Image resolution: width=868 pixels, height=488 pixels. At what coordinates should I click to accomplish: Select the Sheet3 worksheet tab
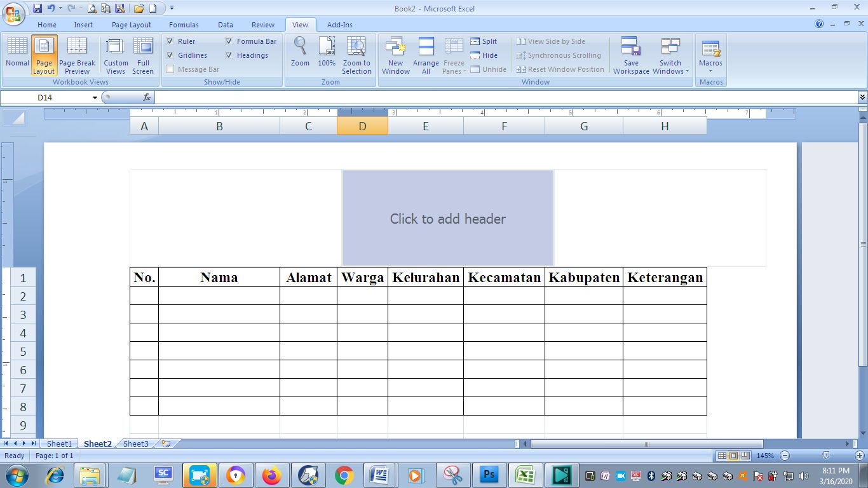[x=135, y=444]
